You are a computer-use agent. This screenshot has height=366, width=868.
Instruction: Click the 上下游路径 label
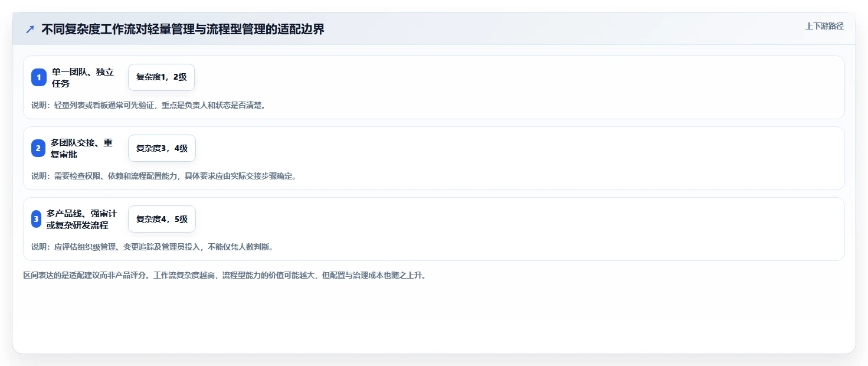[825, 26]
